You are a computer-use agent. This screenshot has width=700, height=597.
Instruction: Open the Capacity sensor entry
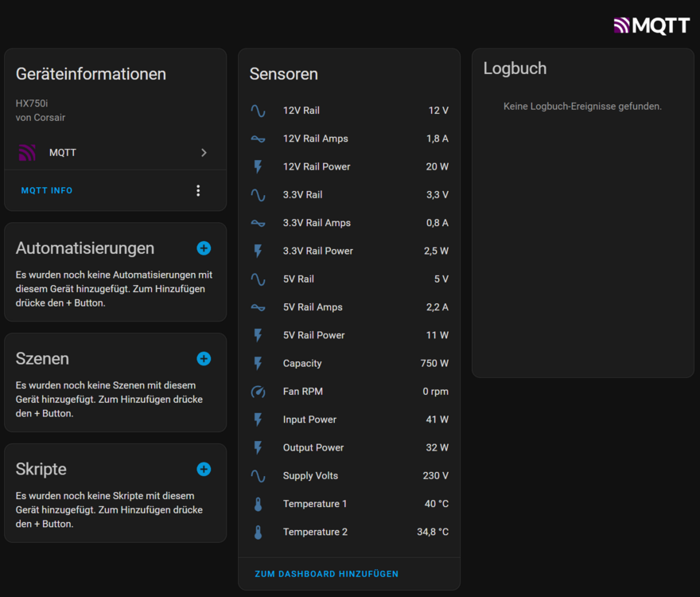tap(349, 363)
